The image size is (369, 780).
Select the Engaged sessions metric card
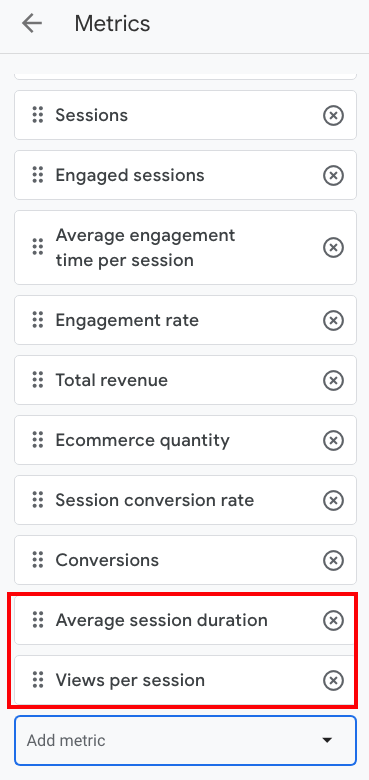click(185, 175)
